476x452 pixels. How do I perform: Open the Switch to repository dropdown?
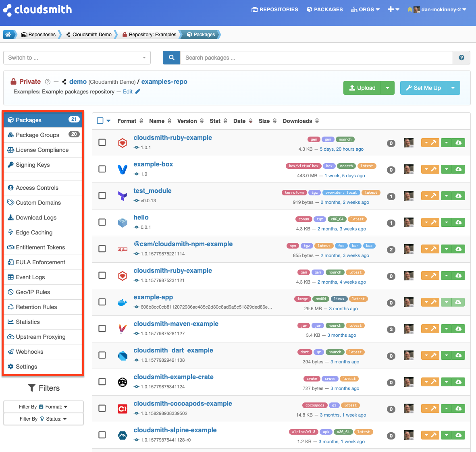(77, 58)
